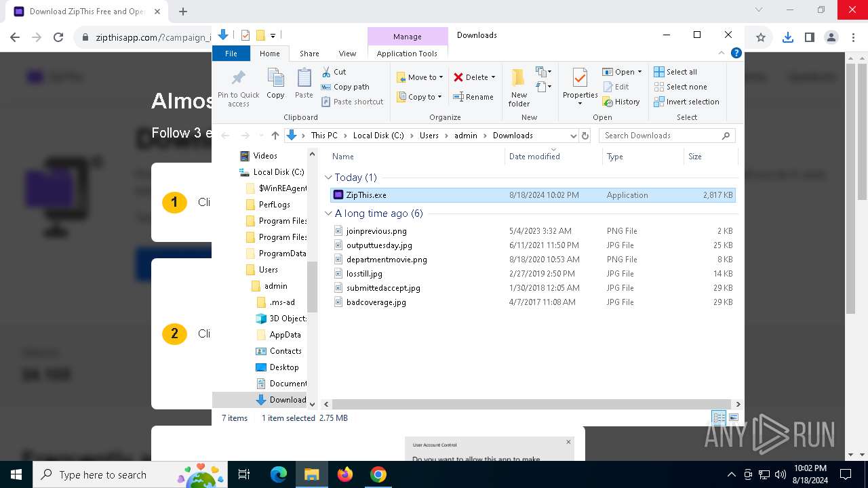
Task: Click the Search Downloads field
Action: click(667, 136)
